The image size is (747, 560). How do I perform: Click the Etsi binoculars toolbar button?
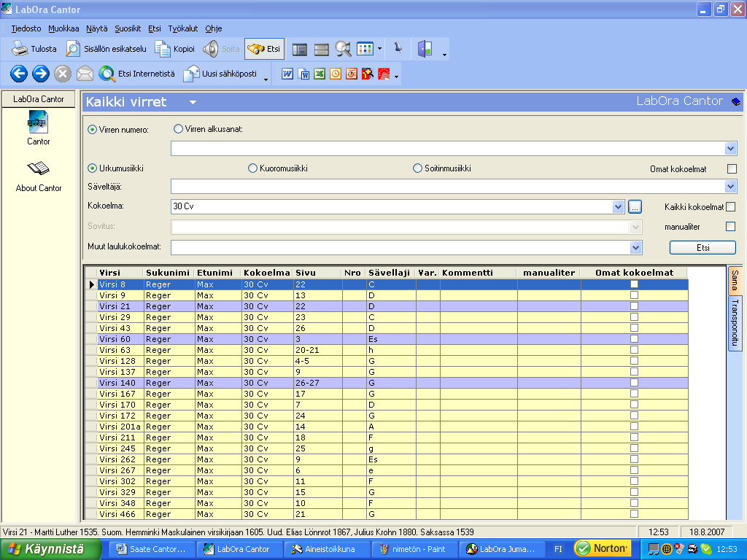(264, 49)
